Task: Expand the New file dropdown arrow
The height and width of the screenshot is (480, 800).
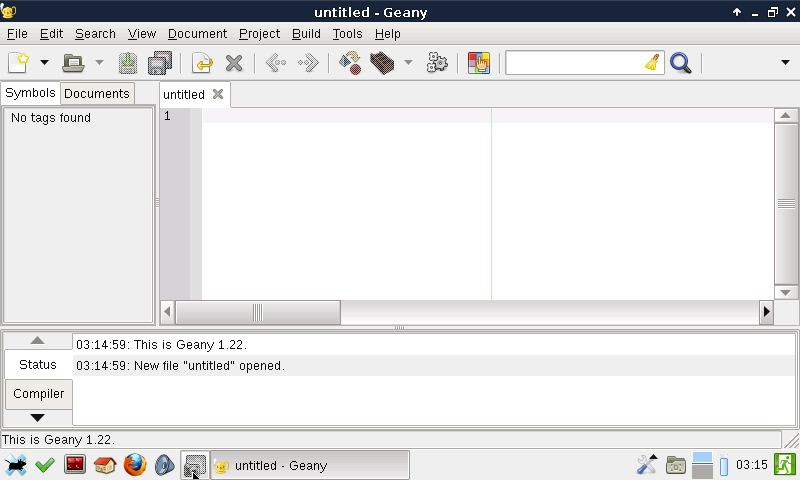Action: tap(44, 63)
